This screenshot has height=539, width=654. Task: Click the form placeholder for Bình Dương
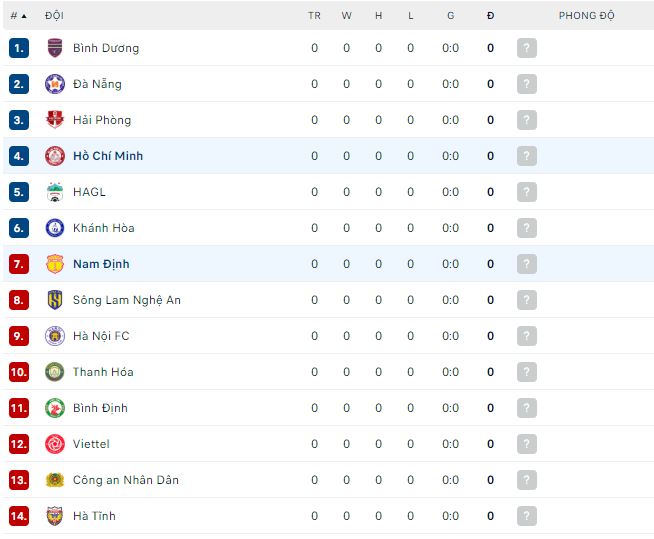coord(527,48)
